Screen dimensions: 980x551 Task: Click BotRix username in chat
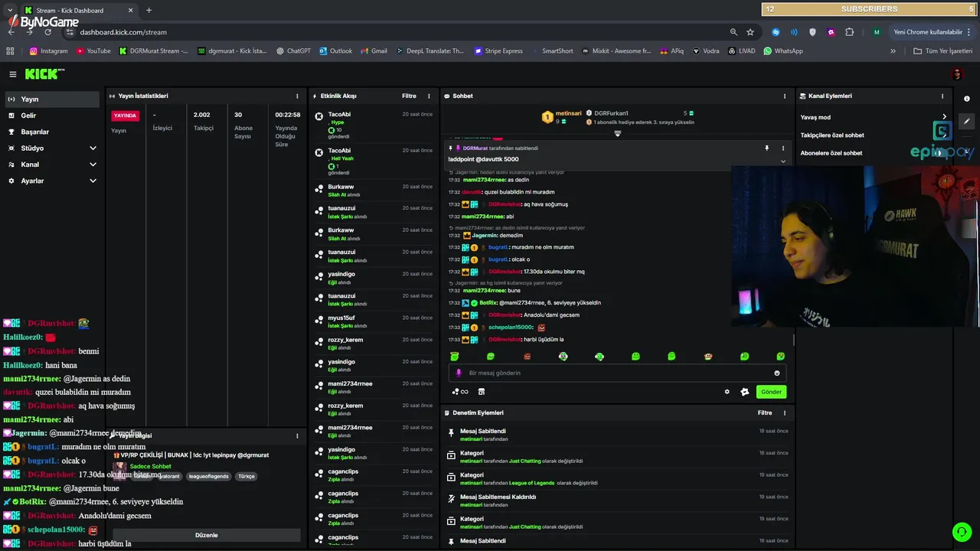487,303
